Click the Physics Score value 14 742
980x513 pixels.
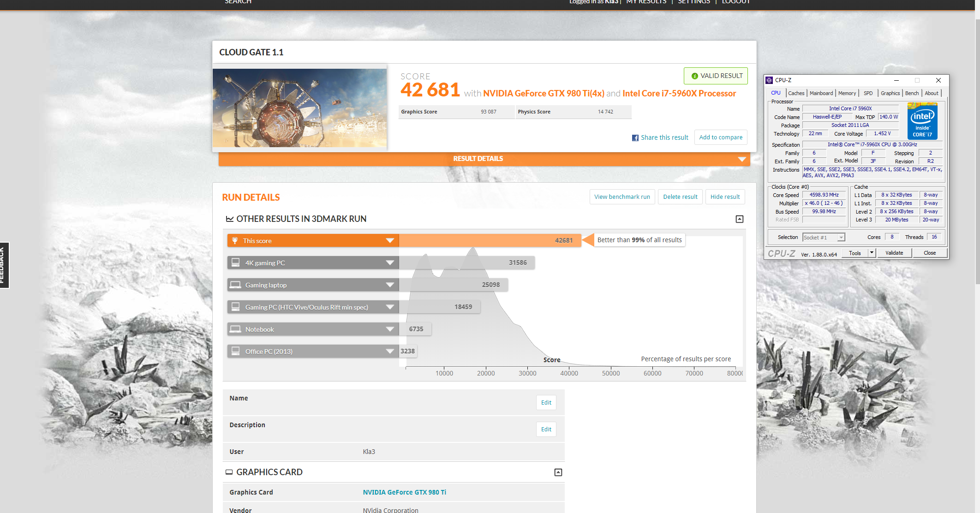[x=605, y=112]
